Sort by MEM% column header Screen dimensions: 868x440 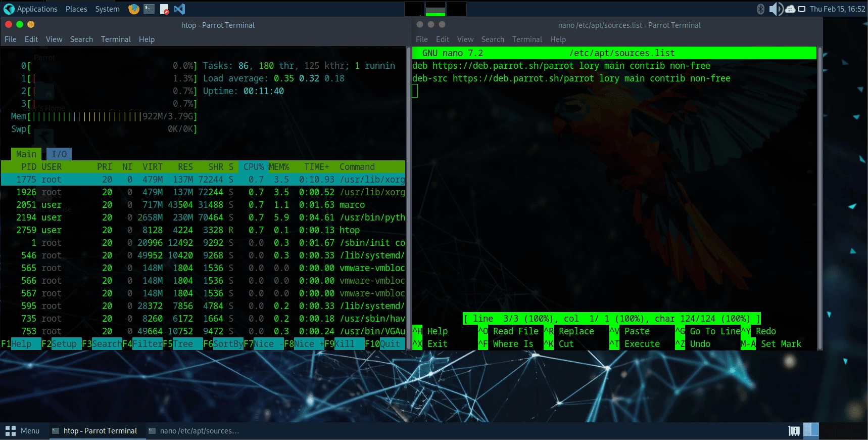pos(279,167)
